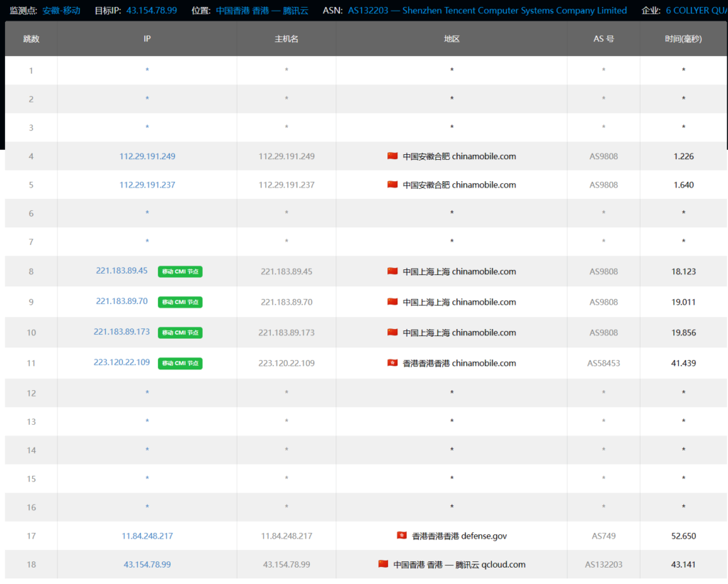Click the flag icon beside 腾讯云 qcloud.com in hop 18
The height and width of the screenshot is (584, 728).
(383, 564)
